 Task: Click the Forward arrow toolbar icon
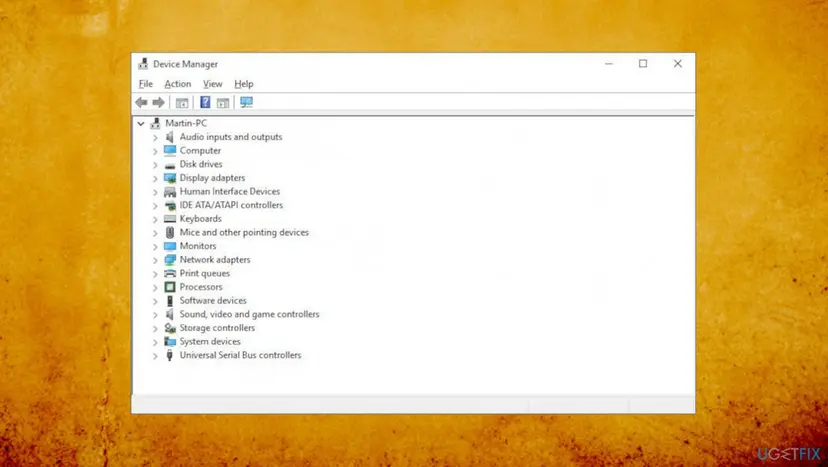point(158,102)
